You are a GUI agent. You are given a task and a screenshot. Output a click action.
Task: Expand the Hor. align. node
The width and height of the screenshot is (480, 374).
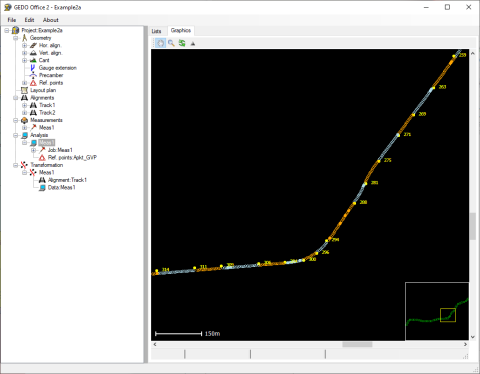coord(24,45)
